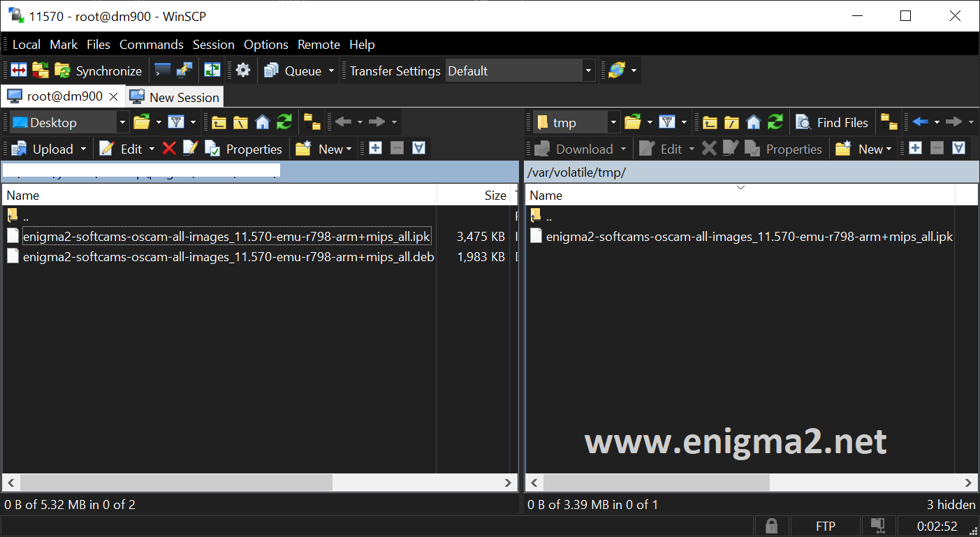Click the local panel filter icon
The height and width of the screenshot is (537, 980).
(176, 122)
